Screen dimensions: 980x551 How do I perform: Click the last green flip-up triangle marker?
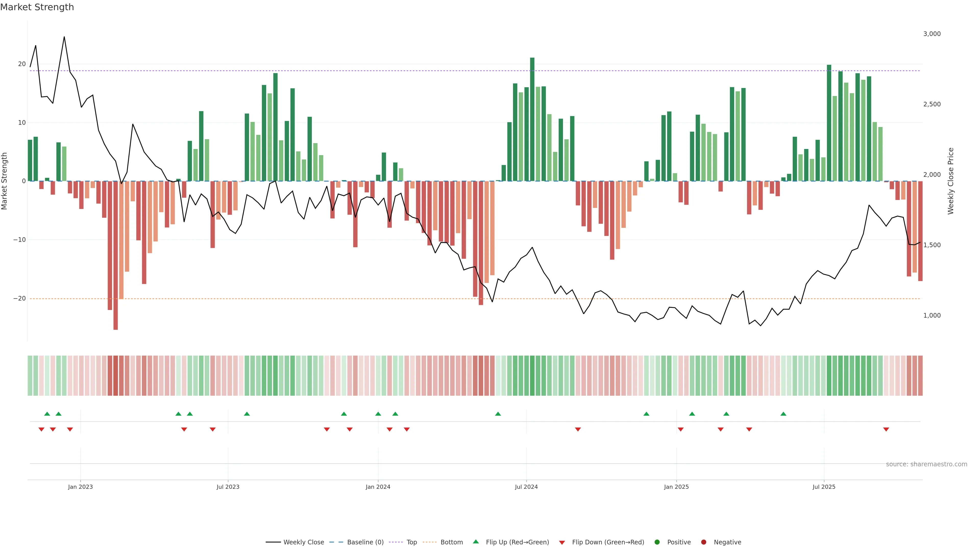[783, 414]
